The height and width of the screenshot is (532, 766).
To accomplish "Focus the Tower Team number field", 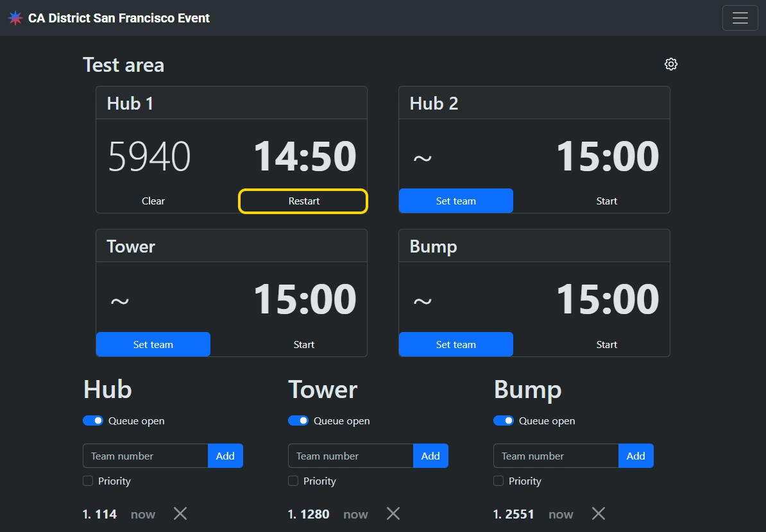I will point(350,456).
